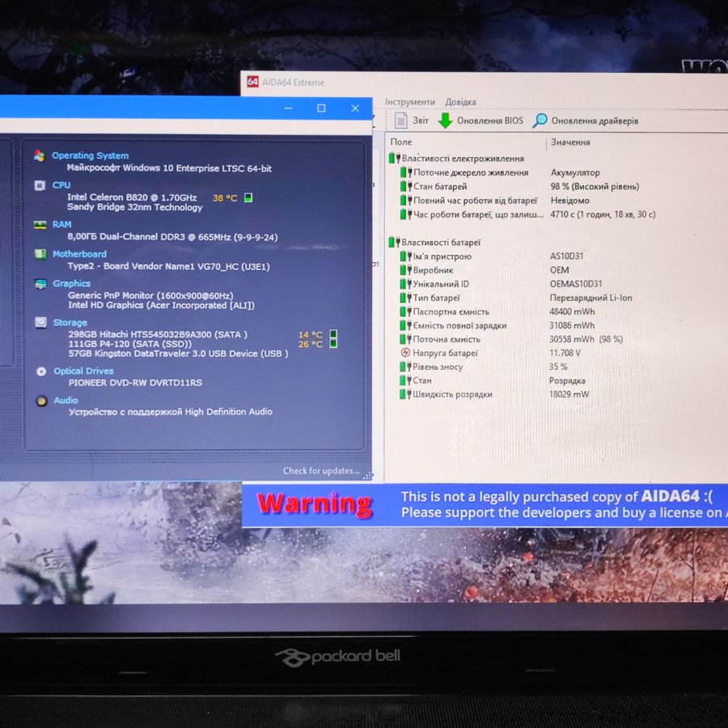Open the Optical Drives section heading
Image resolution: width=728 pixels, height=728 pixels.
pos(83,370)
